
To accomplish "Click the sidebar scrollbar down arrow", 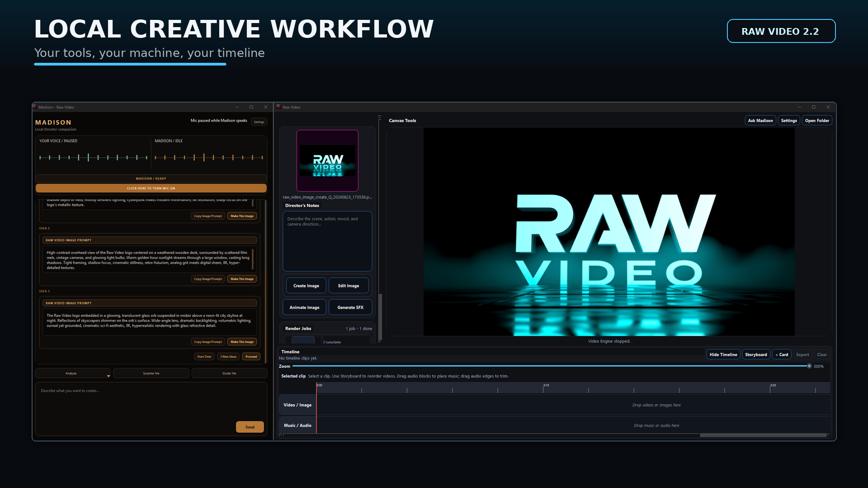I will [x=380, y=342].
